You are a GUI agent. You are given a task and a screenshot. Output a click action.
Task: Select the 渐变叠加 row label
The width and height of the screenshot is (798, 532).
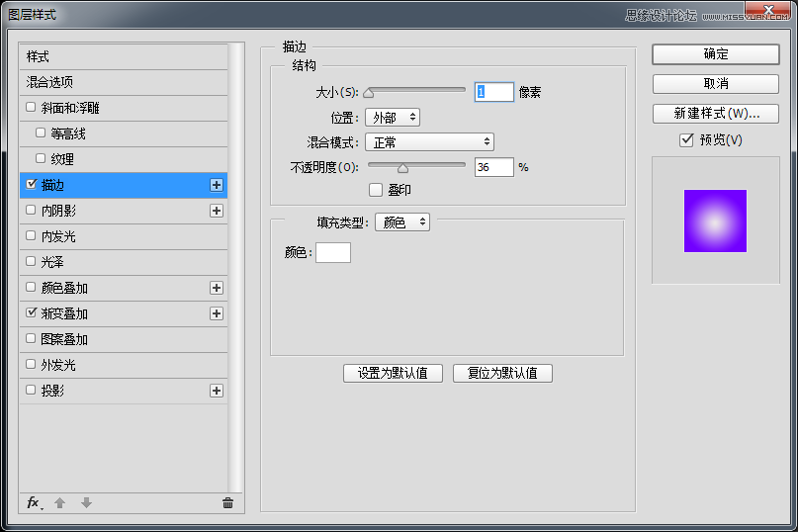(64, 313)
